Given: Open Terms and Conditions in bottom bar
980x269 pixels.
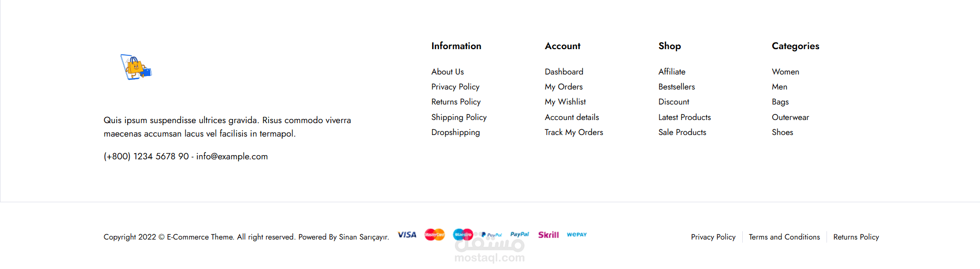Looking at the screenshot, I should (x=784, y=237).
